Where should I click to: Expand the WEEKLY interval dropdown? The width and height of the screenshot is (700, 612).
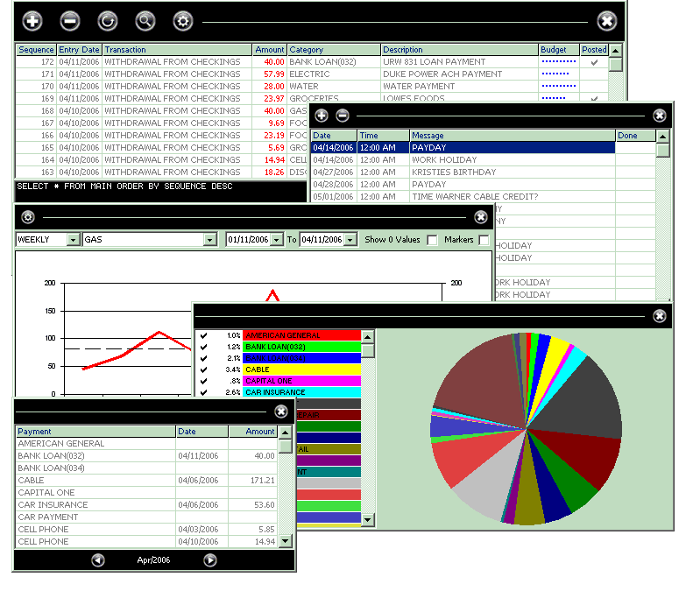pos(73,240)
